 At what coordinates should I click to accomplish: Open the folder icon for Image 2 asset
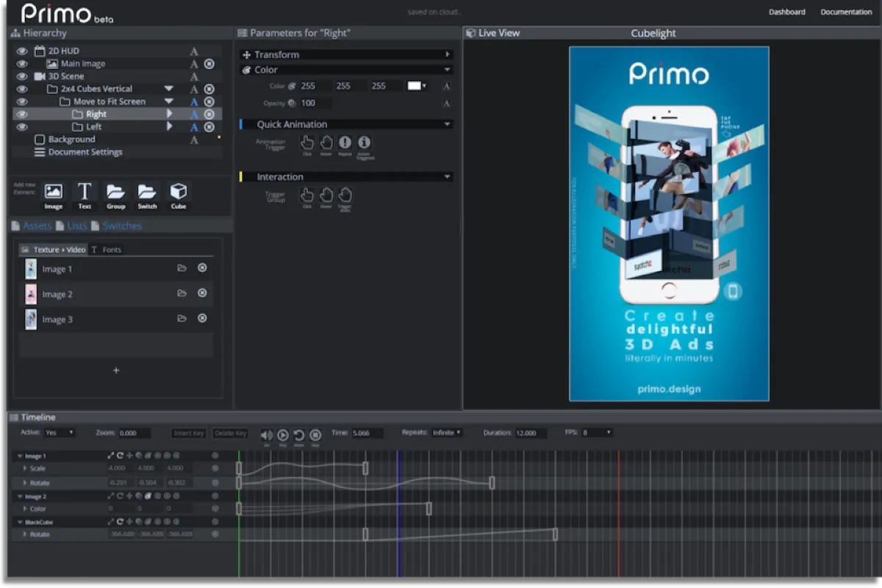[x=182, y=293]
